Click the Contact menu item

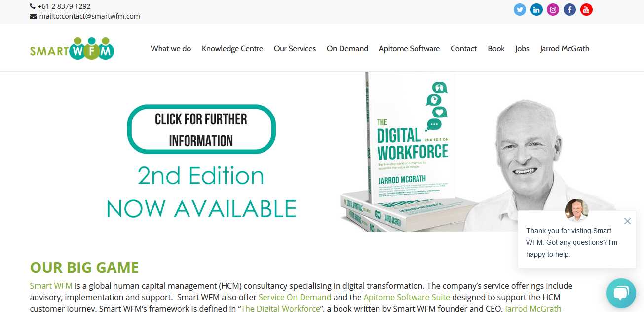463,48
